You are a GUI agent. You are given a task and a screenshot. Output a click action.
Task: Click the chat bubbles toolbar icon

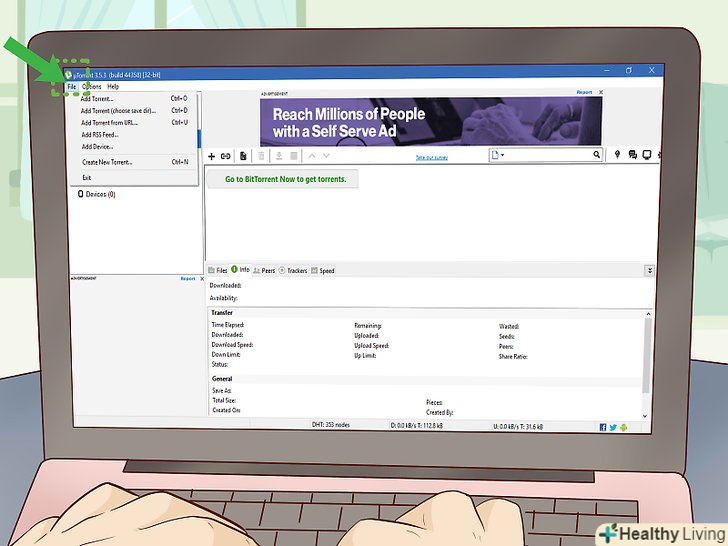click(632, 155)
